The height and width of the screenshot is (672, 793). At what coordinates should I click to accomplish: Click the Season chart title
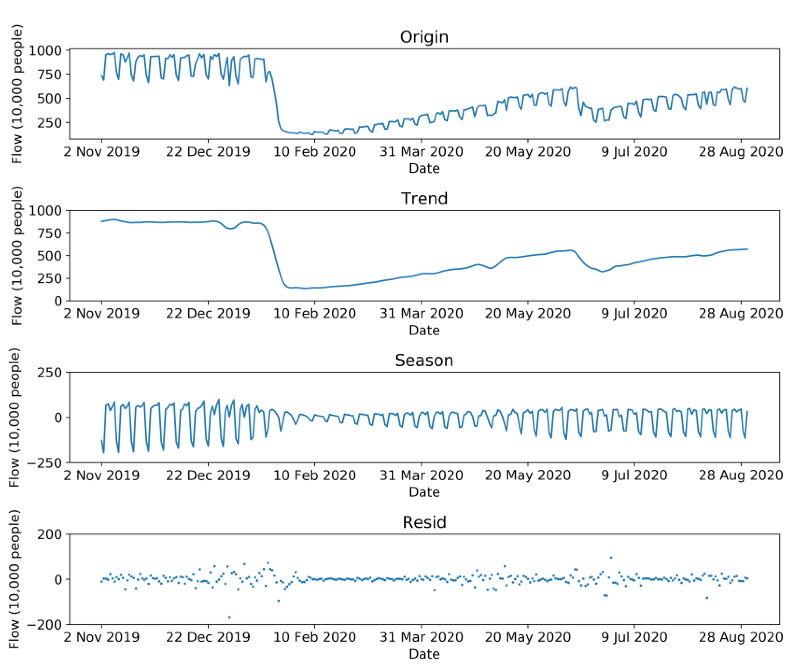pos(424,360)
